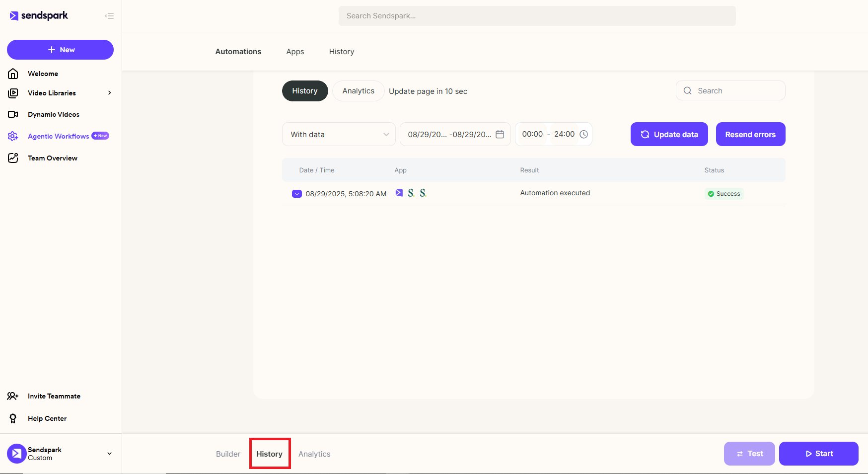This screenshot has width=868, height=474.
Task: Click the Success status badge
Action: coord(724,194)
